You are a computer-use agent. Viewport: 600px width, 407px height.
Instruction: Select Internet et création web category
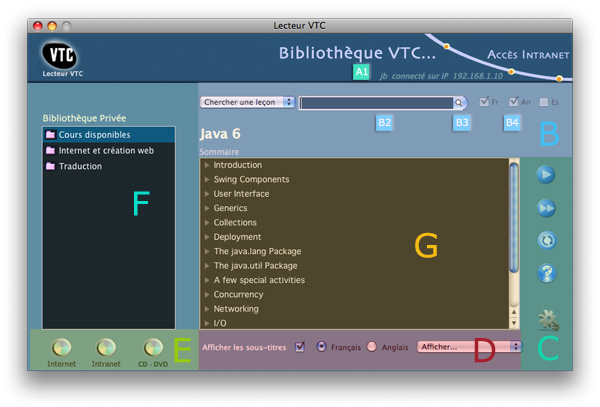(x=109, y=150)
